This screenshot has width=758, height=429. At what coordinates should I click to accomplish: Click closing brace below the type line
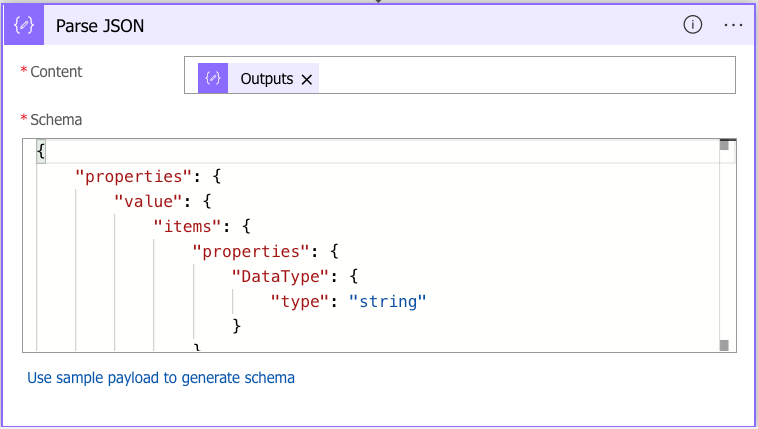237,325
